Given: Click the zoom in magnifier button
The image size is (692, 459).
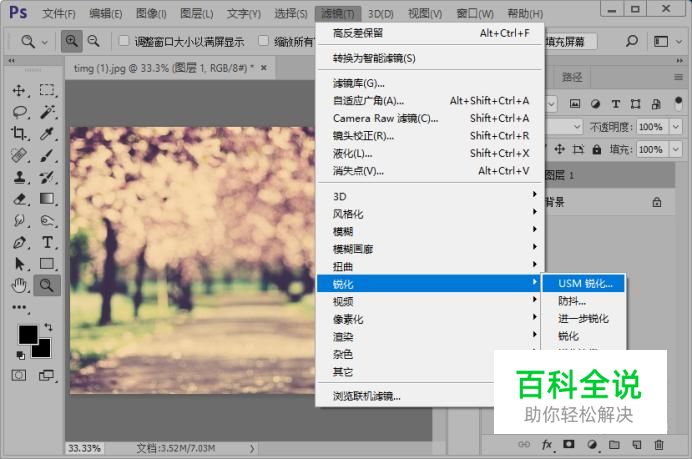Looking at the screenshot, I should [71, 41].
